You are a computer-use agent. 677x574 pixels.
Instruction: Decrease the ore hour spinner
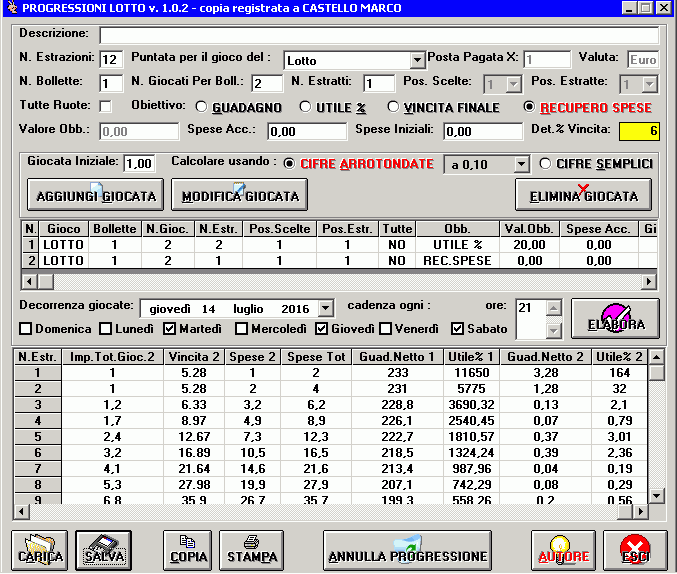click(x=554, y=331)
